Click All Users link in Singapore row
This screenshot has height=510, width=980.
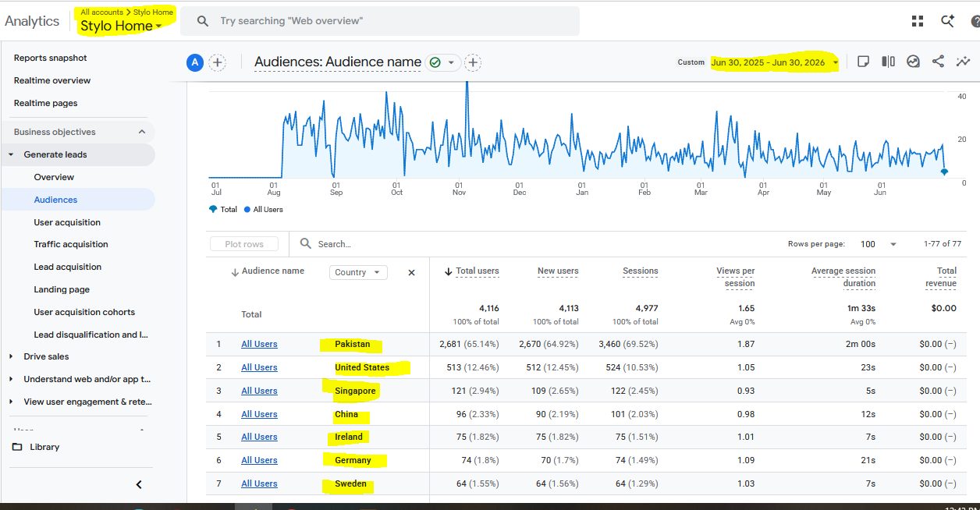click(x=259, y=391)
